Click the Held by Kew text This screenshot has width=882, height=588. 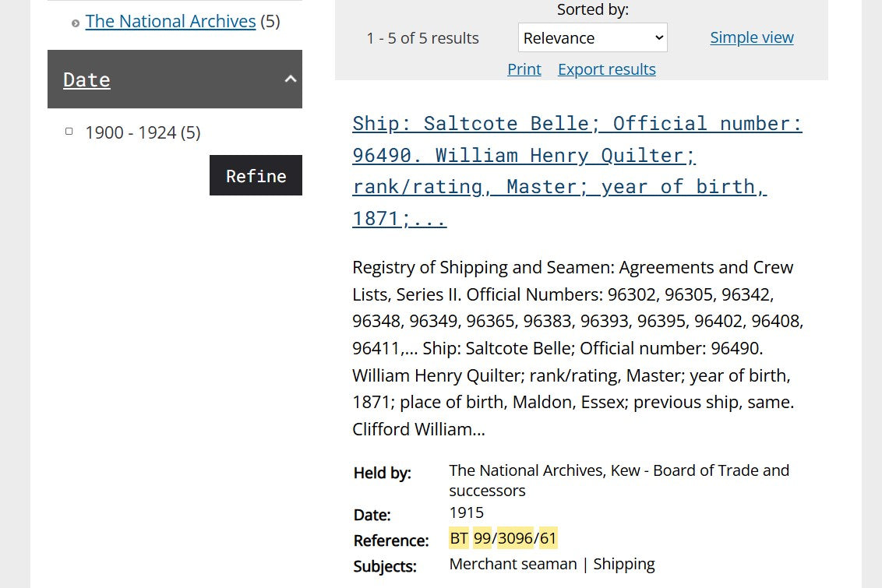pos(619,480)
